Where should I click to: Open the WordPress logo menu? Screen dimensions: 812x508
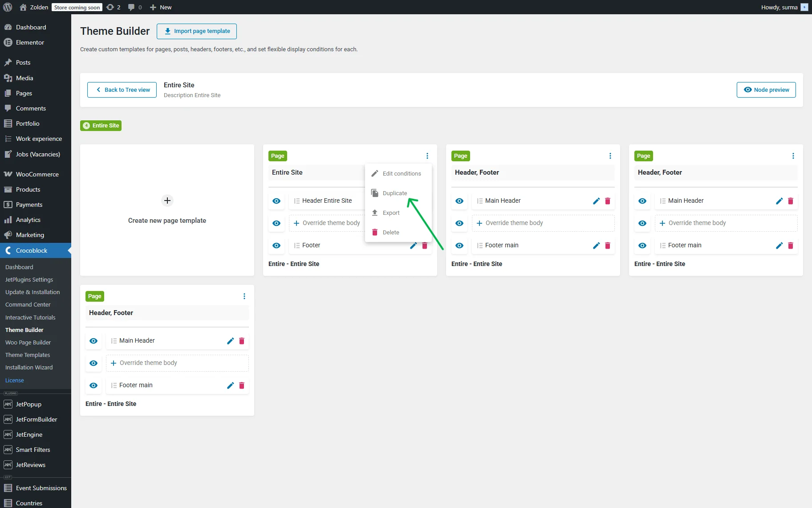click(8, 7)
